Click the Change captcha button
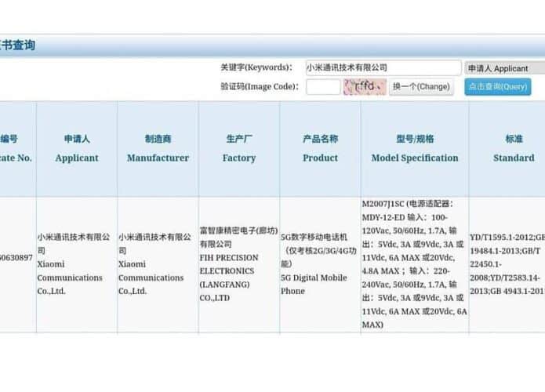 pyautogui.click(x=421, y=87)
